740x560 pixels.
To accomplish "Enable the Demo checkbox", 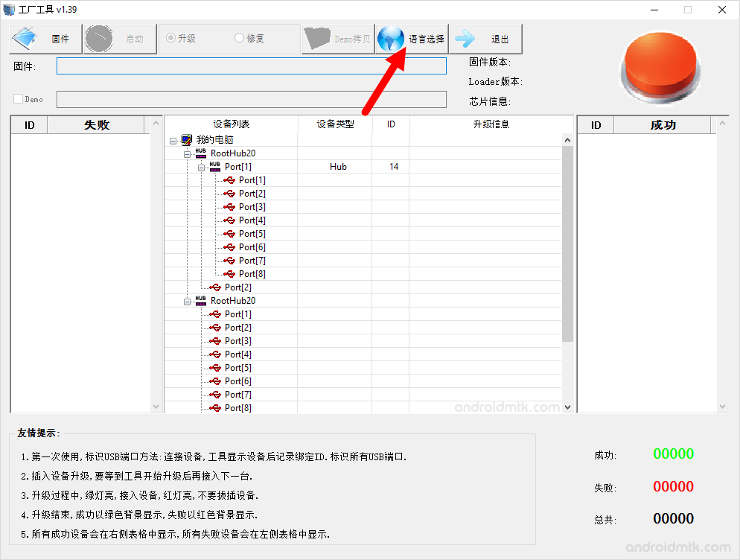I will (16, 98).
